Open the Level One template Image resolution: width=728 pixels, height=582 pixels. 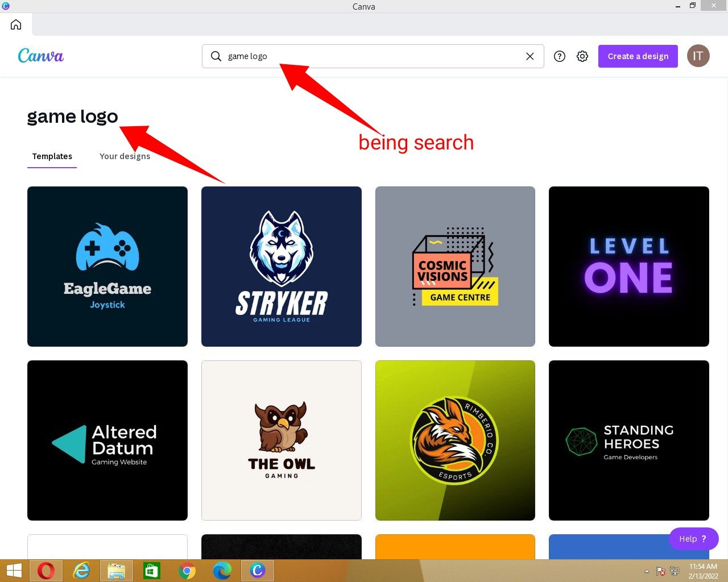[x=629, y=267]
